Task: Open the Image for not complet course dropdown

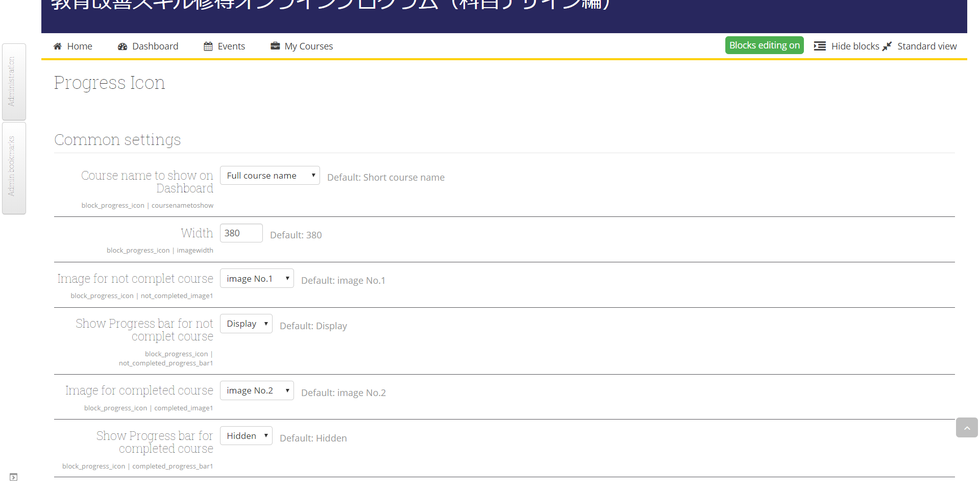Action: click(257, 278)
